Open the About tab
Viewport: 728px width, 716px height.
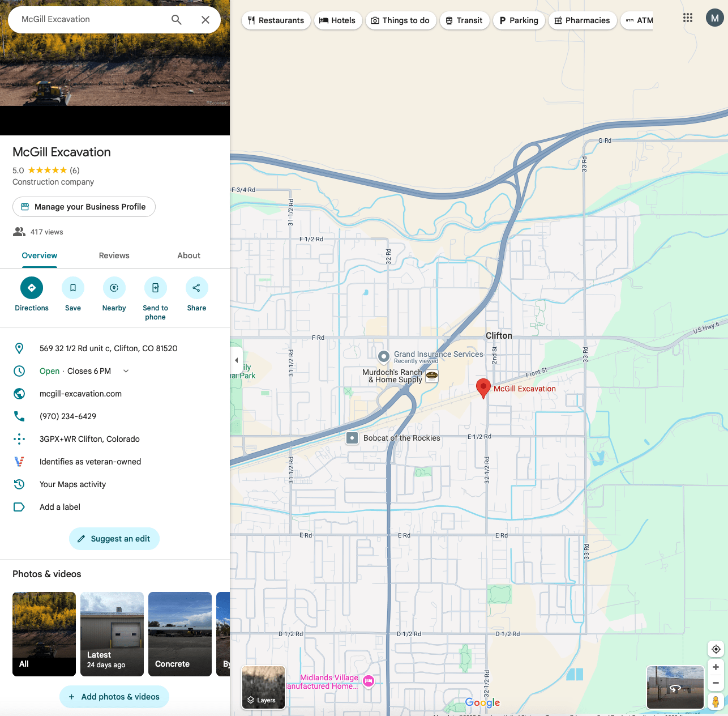189,255
